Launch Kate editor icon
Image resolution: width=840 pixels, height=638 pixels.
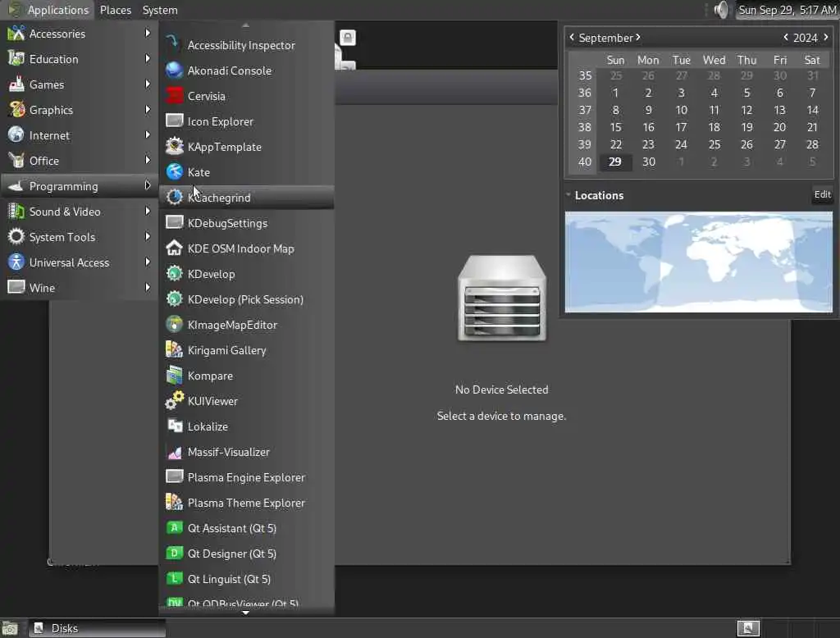174,172
